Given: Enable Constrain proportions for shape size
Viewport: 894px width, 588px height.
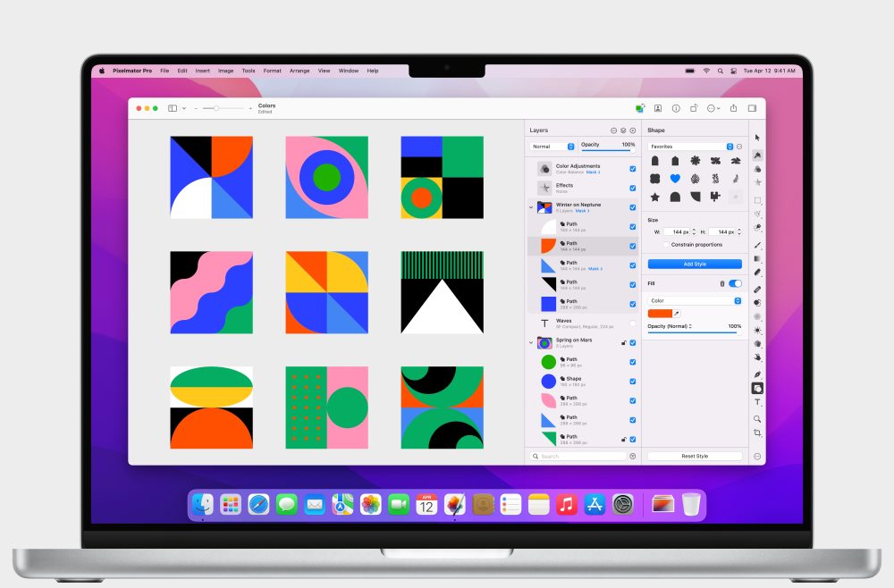Looking at the screenshot, I should 666,244.
